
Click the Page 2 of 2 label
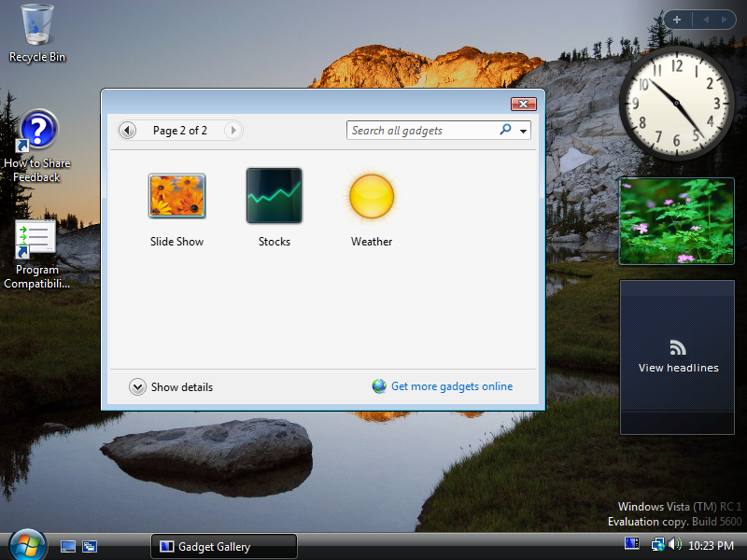(180, 131)
